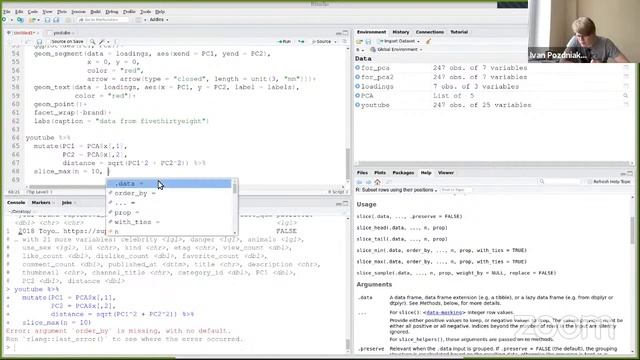640x360 pixels.
Task: Go to help home page
Action: (378, 182)
